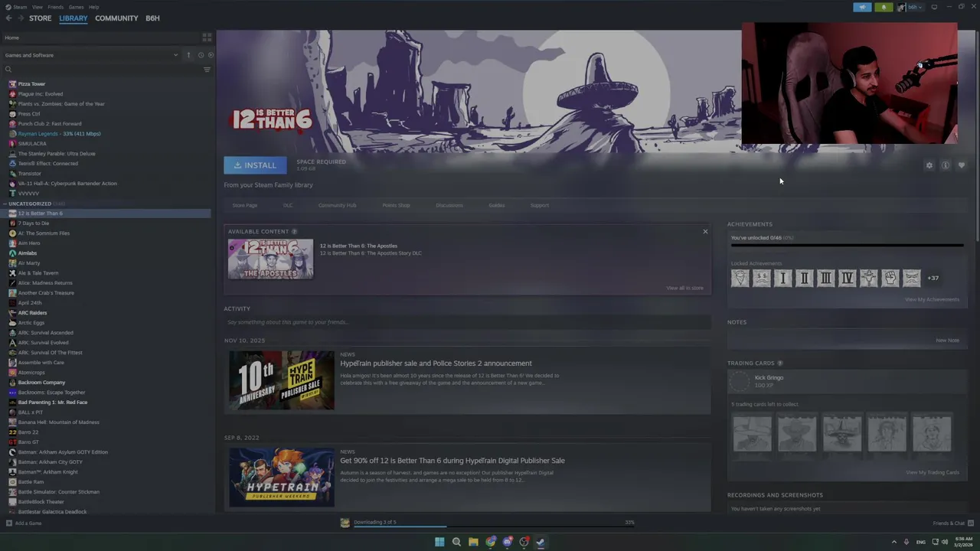980x551 pixels.
Task: Open the DLC link
Action: pos(288,205)
